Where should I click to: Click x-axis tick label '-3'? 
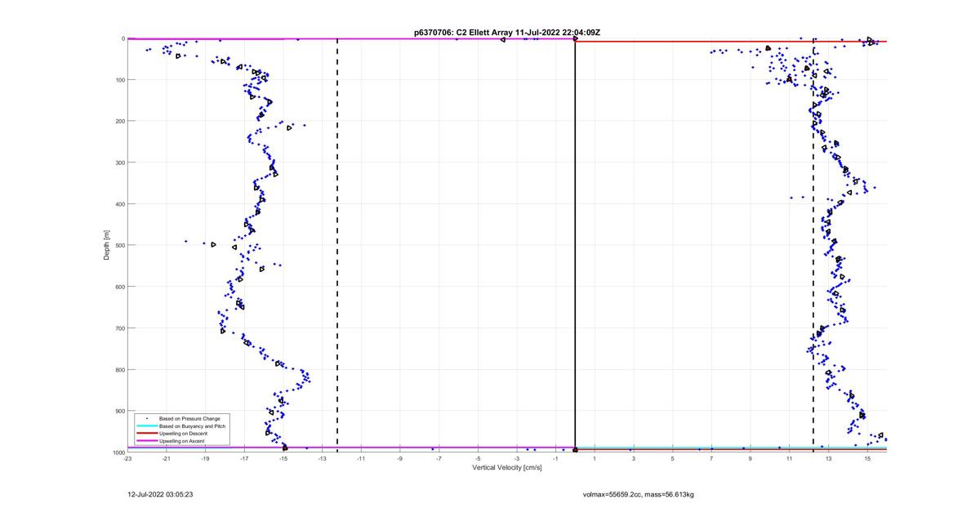point(517,459)
